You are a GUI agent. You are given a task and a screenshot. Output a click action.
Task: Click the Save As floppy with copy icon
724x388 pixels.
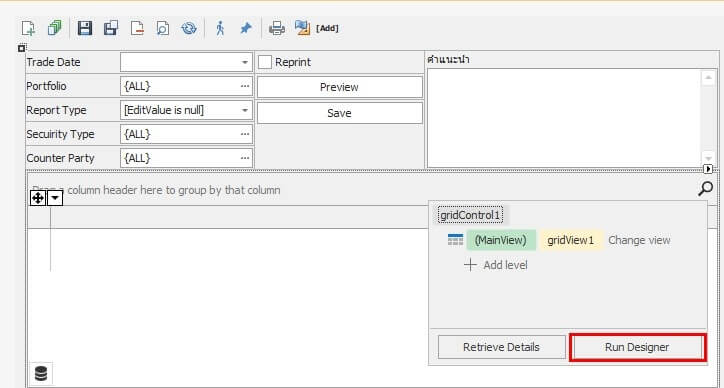111,28
